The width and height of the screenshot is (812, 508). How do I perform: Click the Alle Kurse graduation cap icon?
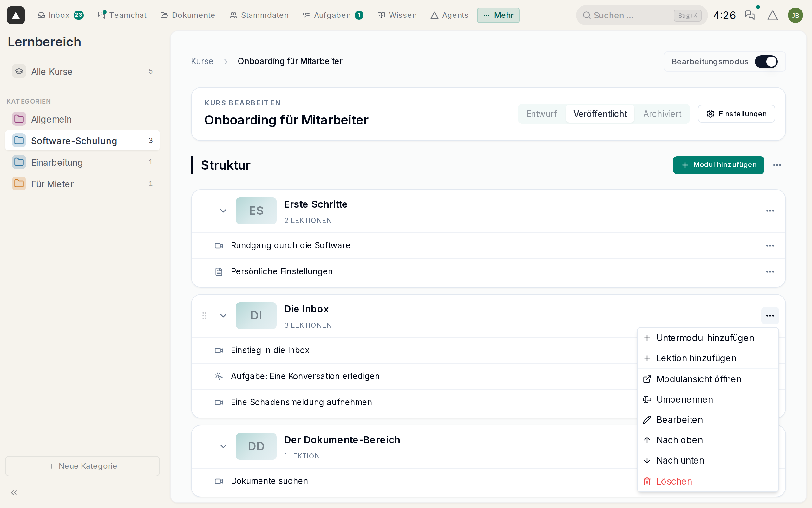[x=19, y=71]
